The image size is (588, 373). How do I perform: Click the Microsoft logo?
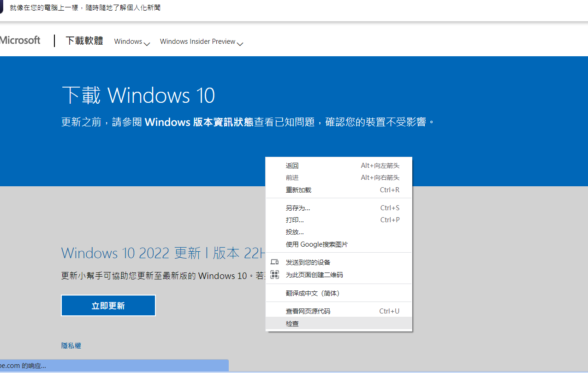[x=20, y=41]
